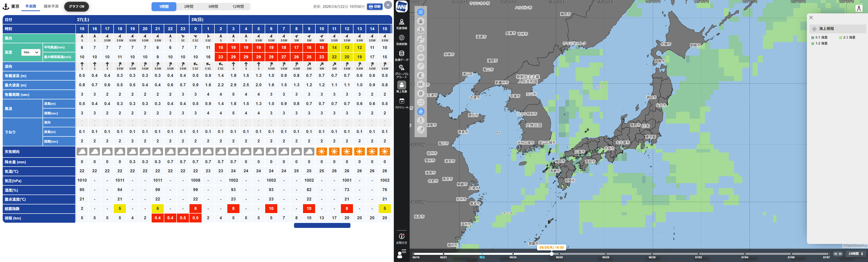Select the moon-and-waves tide layer icon
868x262 pixels.
[x=421, y=130]
